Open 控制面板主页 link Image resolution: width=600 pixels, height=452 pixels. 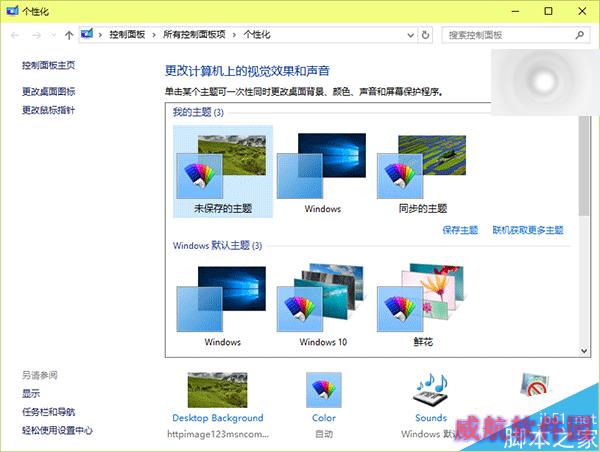point(48,65)
